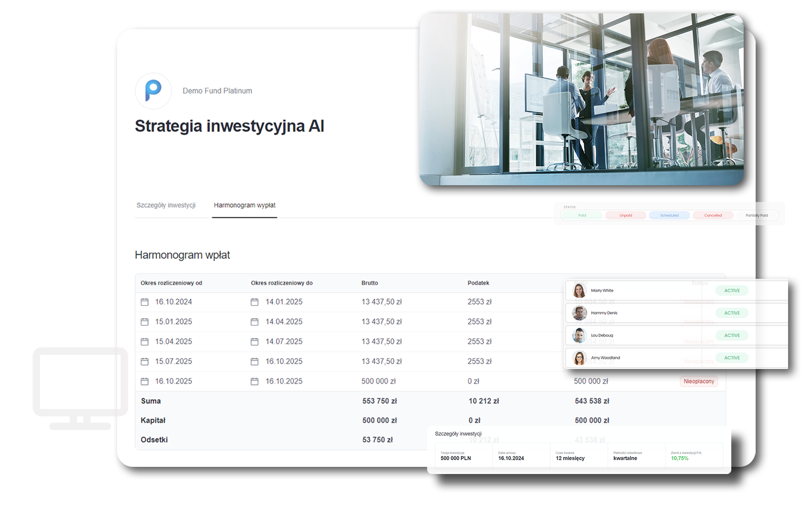This screenshot has height=506, width=812.
Task: Filter by the Partially Paid status pill
Action: (x=757, y=215)
